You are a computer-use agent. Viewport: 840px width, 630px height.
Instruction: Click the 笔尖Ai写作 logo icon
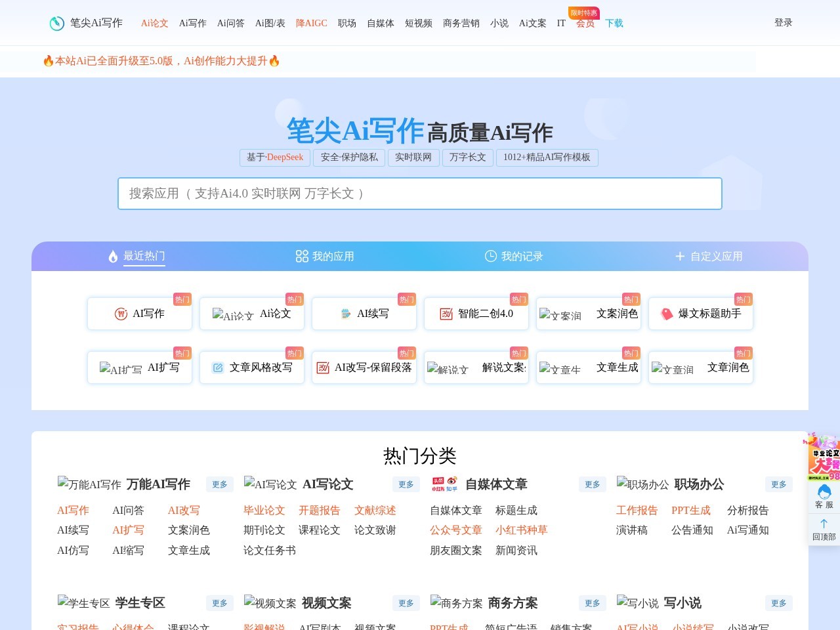point(57,23)
